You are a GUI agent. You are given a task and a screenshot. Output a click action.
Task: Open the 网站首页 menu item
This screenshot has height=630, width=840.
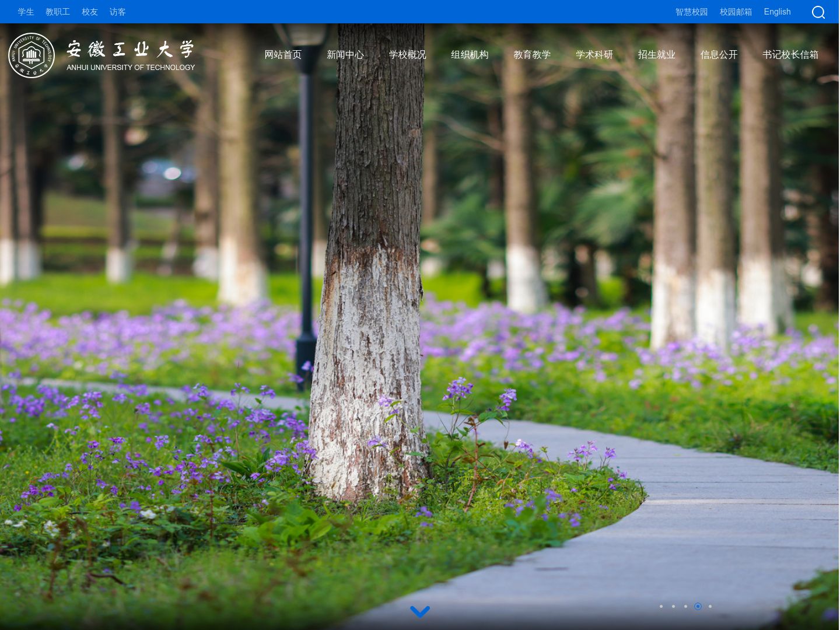(x=283, y=55)
